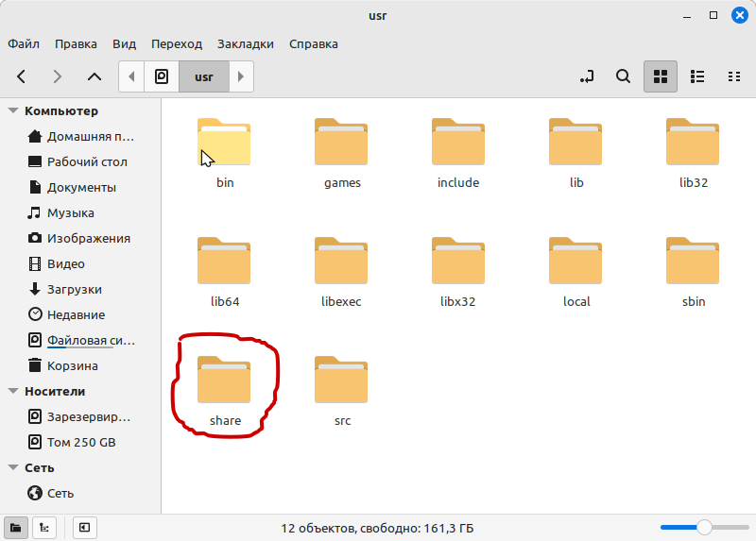Select the include folder
756x541 pixels.
(x=458, y=153)
